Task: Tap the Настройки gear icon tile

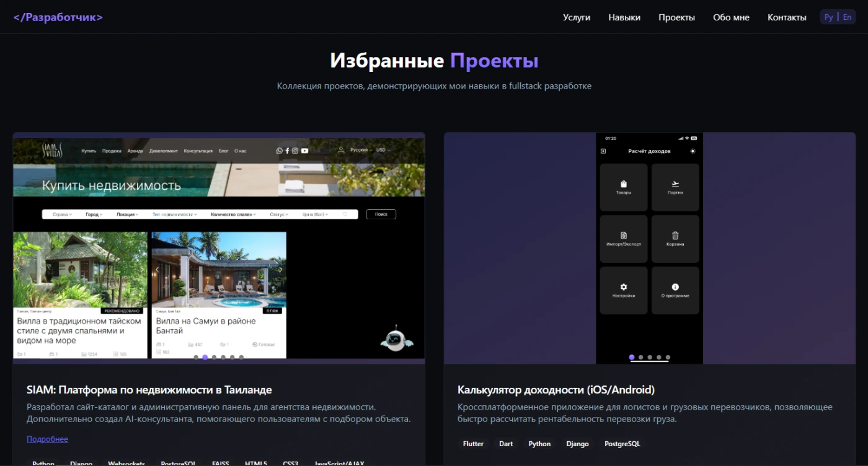Action: coord(624,290)
